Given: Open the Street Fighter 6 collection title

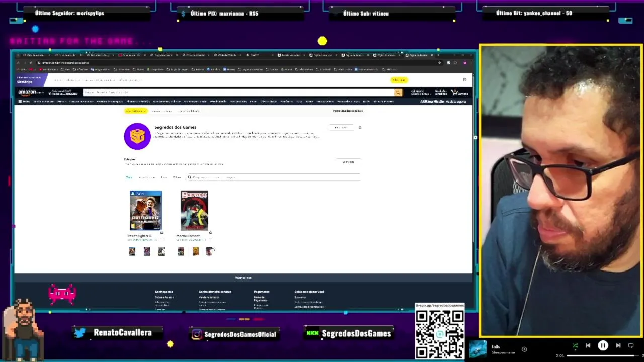Looking at the screenshot, I should click(x=139, y=236).
